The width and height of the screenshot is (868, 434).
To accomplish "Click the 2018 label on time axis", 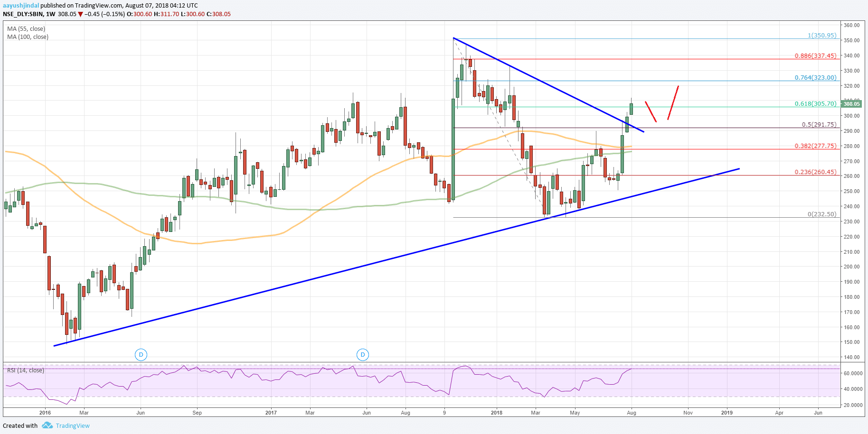I will [497, 413].
